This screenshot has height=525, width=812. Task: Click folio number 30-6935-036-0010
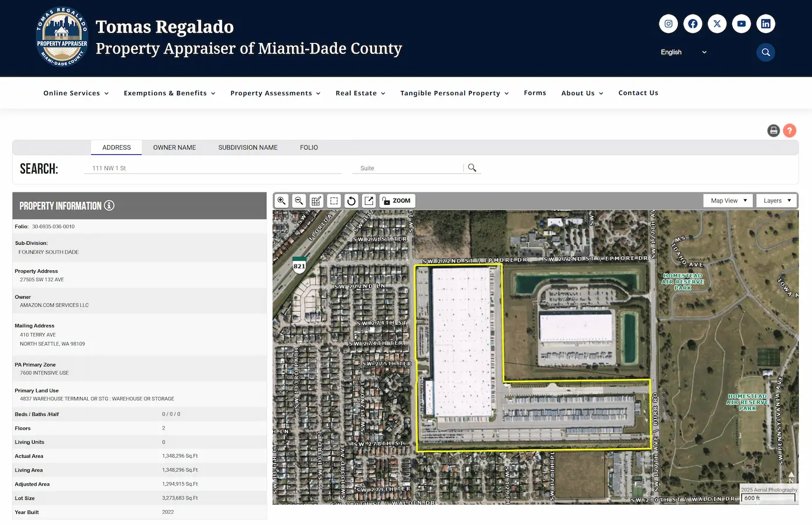coord(53,227)
